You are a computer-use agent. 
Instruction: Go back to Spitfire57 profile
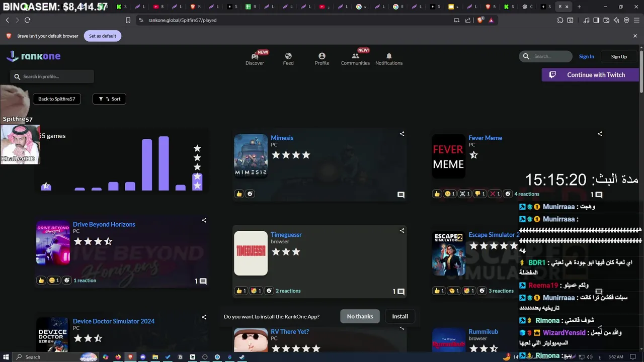(56, 99)
